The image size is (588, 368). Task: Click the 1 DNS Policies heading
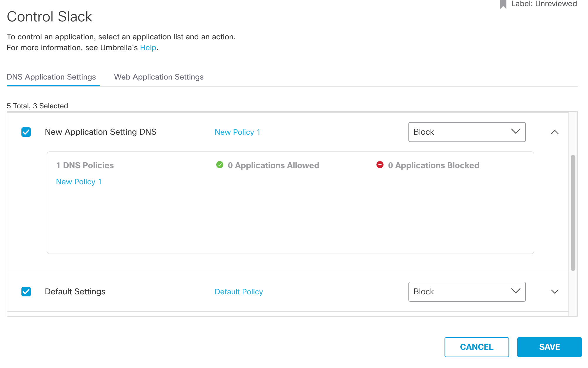[x=85, y=165]
